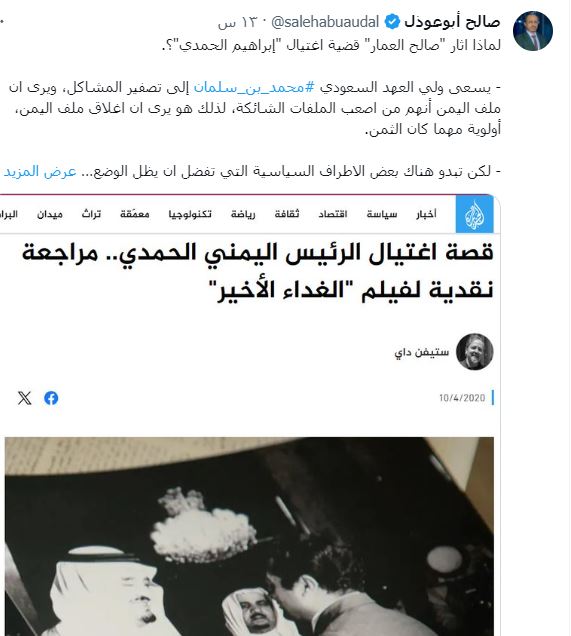Open the سياسة navigation tab
The height and width of the screenshot is (636, 571).
click(x=382, y=214)
